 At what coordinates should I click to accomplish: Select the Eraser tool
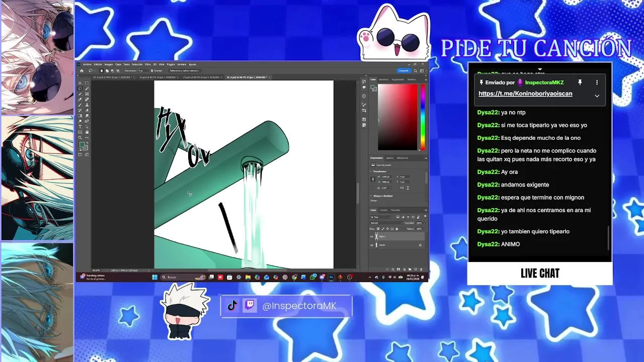[x=87, y=111]
